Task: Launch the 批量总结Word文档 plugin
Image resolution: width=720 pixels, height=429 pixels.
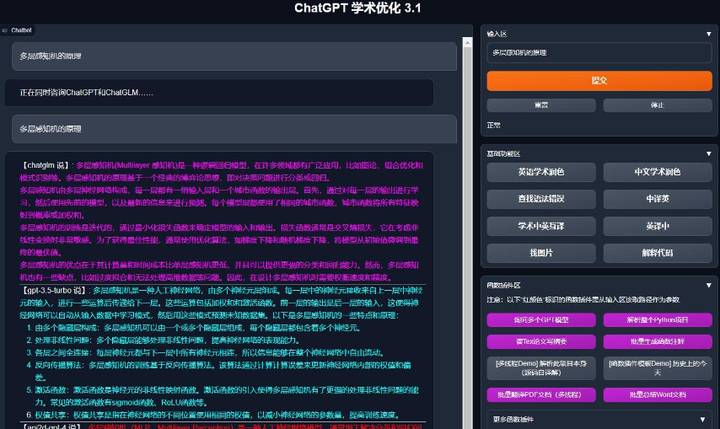Action: [x=658, y=395]
